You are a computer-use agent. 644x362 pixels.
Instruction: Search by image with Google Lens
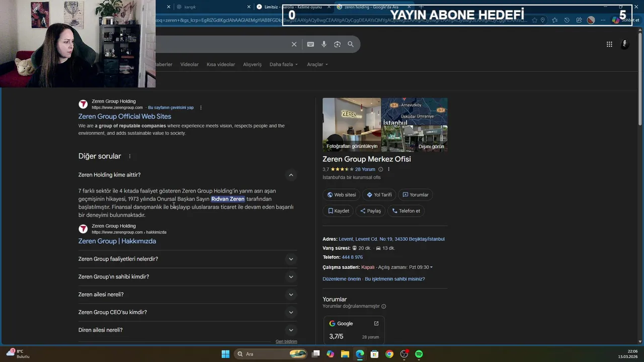(x=337, y=44)
